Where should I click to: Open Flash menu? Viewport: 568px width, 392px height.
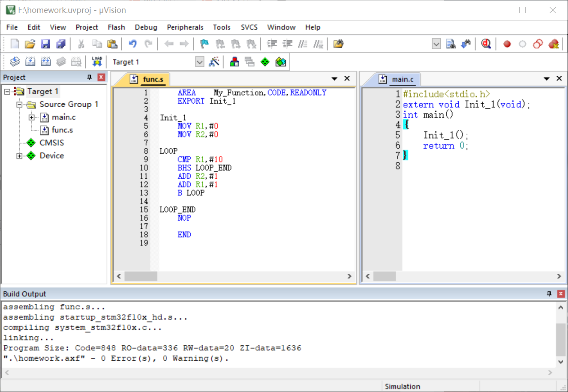(116, 27)
